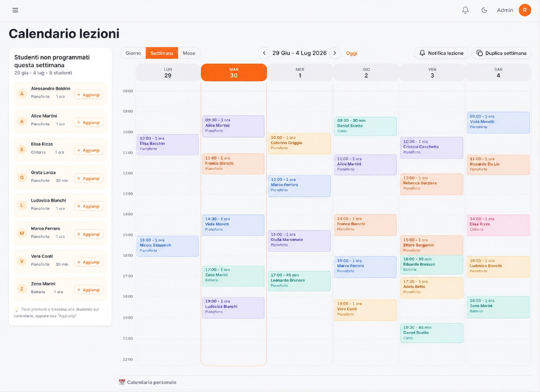The image size is (540, 392).
Task: Click Greta Lanza's avatar G
Action: 22,178
